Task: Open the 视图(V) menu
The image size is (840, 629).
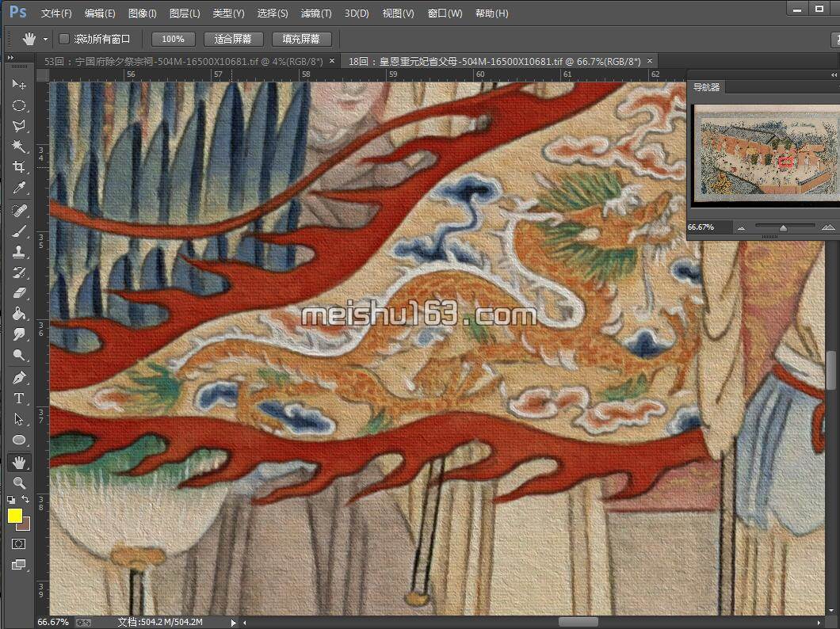Action: point(398,13)
